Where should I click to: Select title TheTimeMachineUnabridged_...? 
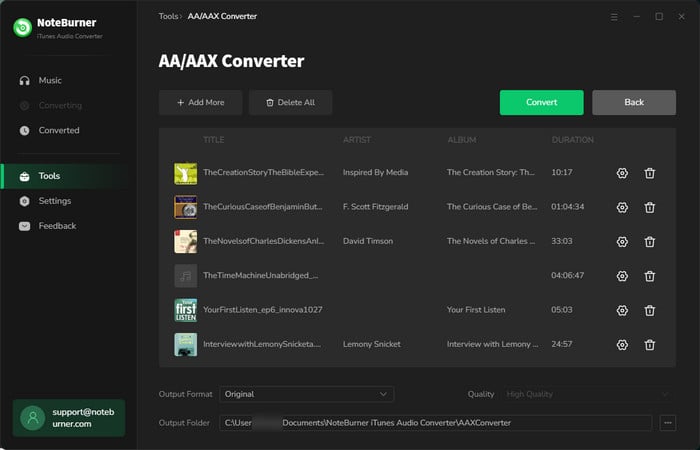point(261,275)
